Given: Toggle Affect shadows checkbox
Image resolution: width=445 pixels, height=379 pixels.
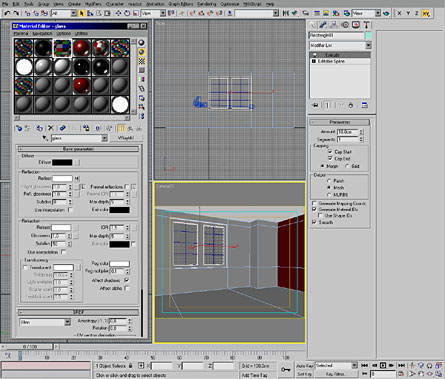Looking at the screenshot, I should 127,280.
